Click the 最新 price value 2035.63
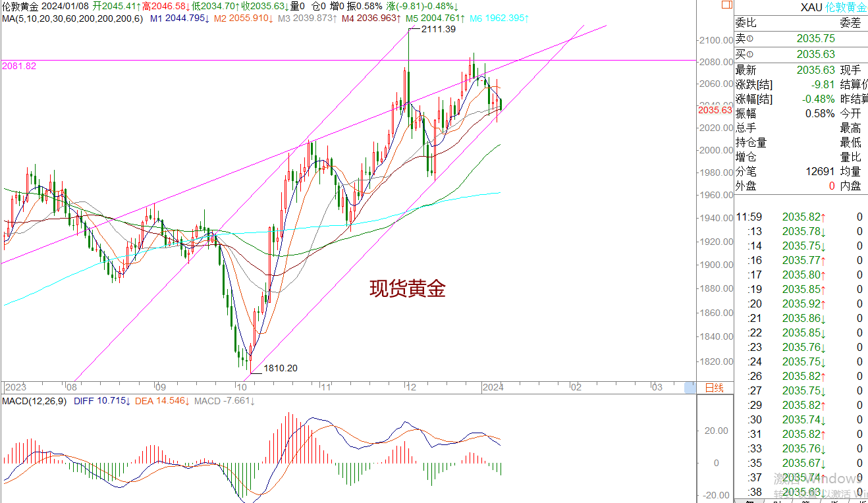The image size is (868, 503). [x=815, y=70]
